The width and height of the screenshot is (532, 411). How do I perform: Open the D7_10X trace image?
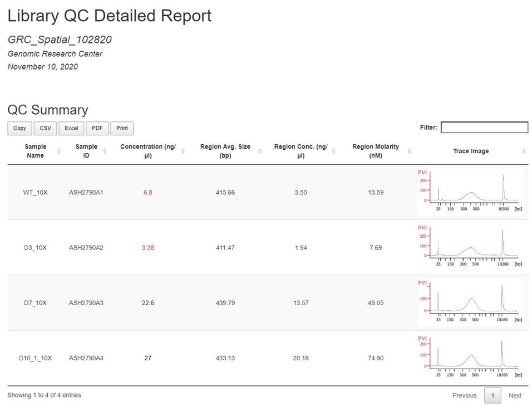(x=470, y=302)
